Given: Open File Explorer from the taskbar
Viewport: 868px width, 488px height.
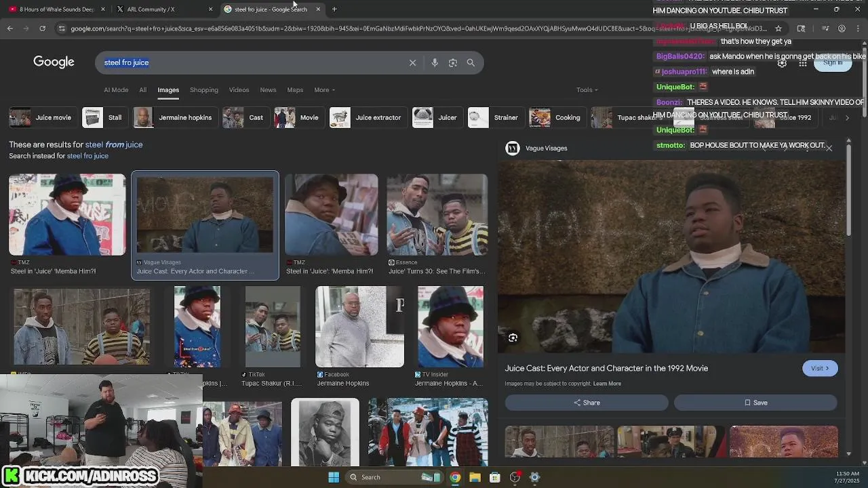Looking at the screenshot, I should click(475, 477).
